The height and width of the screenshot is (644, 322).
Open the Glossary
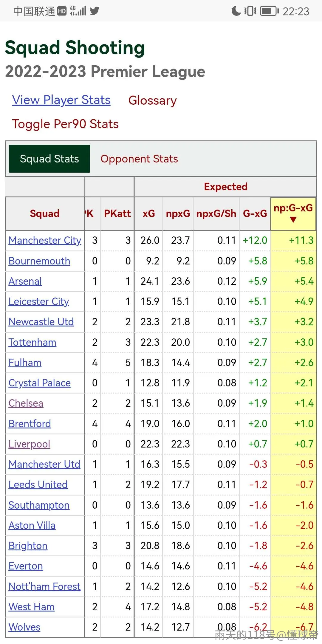(152, 100)
